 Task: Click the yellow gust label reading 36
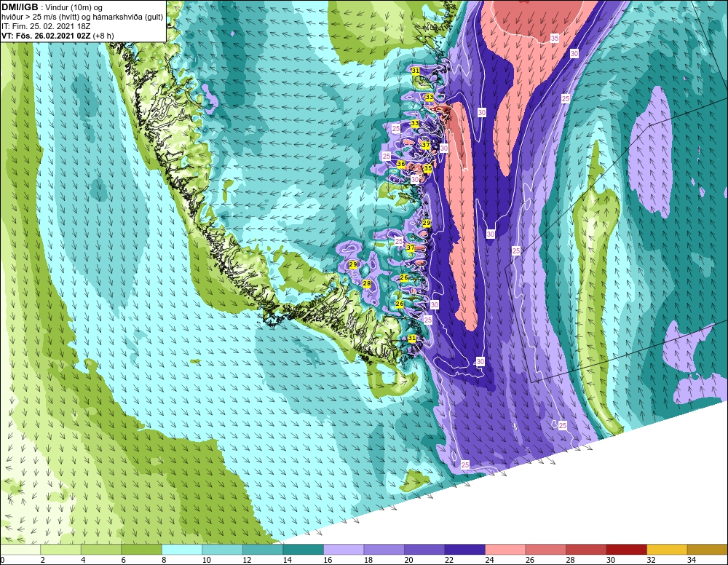coord(401,165)
